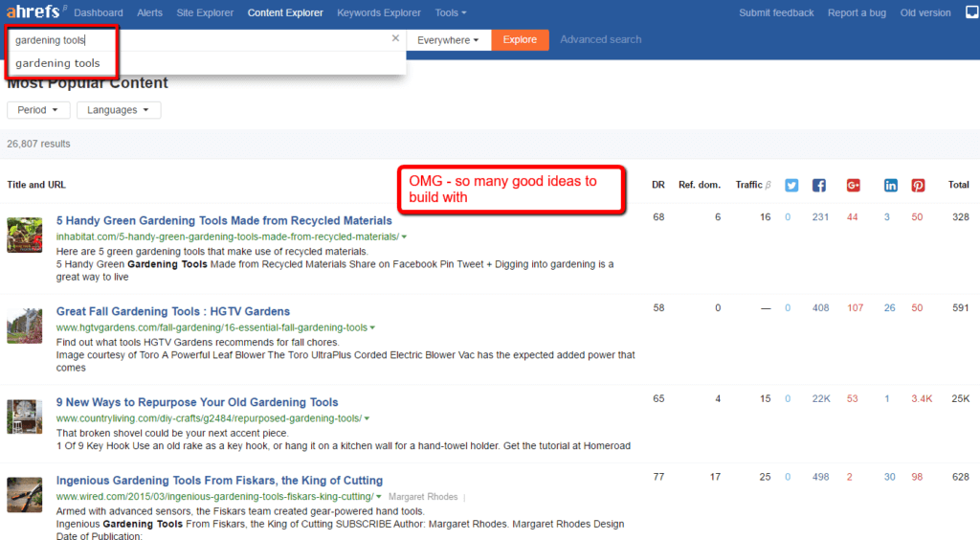Screen dimensions: 980x540
Task: Sort by Twitter shares icon
Action: 791,186
